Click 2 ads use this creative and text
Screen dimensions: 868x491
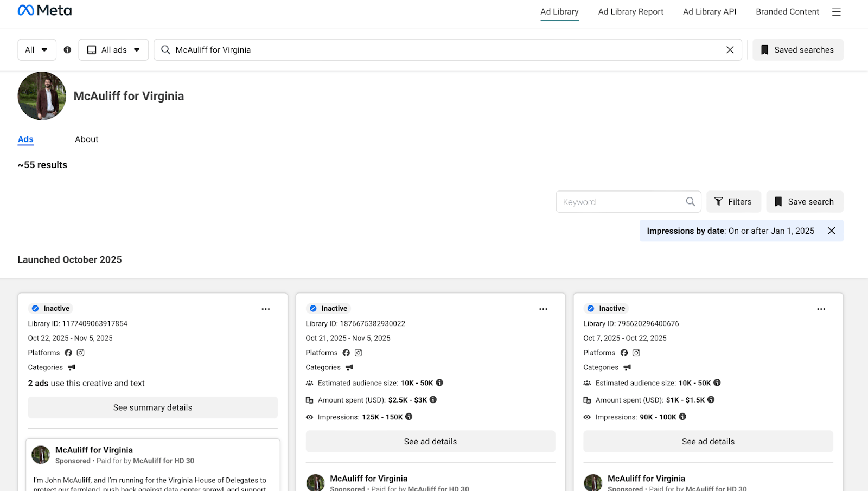(x=86, y=384)
